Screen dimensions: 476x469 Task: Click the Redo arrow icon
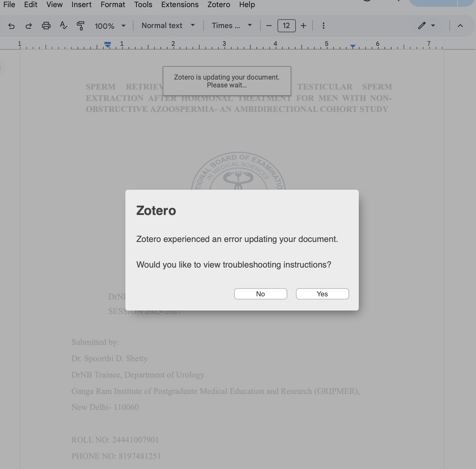point(29,26)
